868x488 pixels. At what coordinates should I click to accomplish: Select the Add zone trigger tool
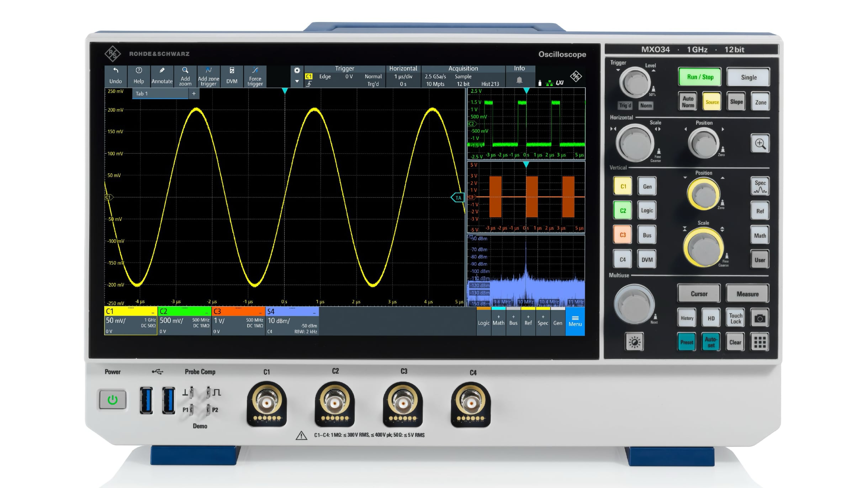click(208, 76)
